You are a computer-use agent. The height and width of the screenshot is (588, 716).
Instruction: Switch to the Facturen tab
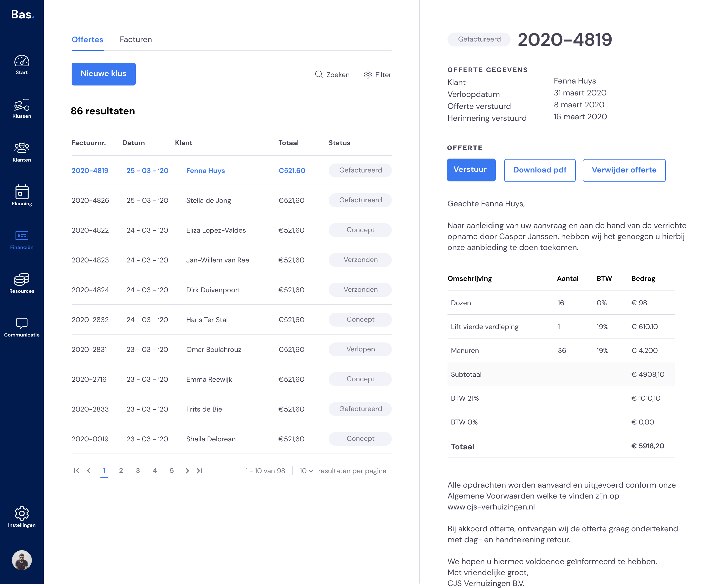[135, 39]
